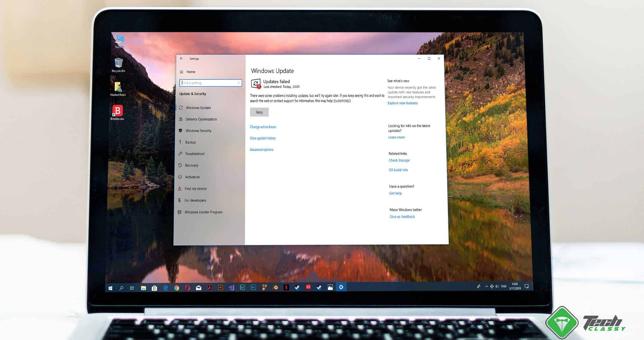Open Blender from the taskbar

tap(276, 287)
